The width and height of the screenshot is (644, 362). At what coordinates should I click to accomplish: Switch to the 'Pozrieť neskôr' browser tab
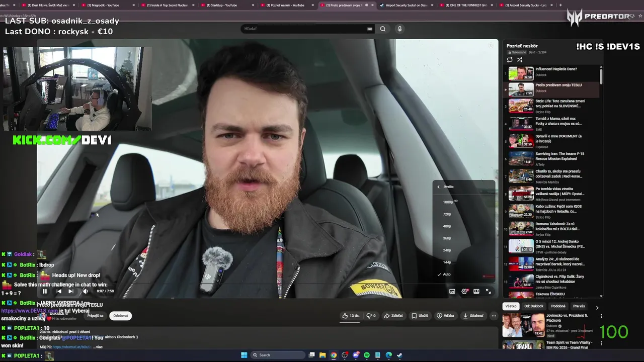(x=286, y=5)
